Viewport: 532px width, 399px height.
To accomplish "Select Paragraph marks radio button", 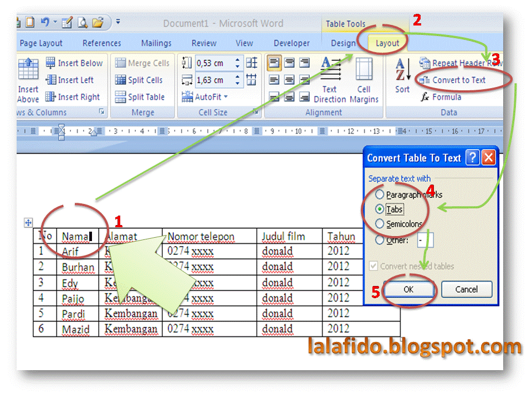I will (380, 195).
